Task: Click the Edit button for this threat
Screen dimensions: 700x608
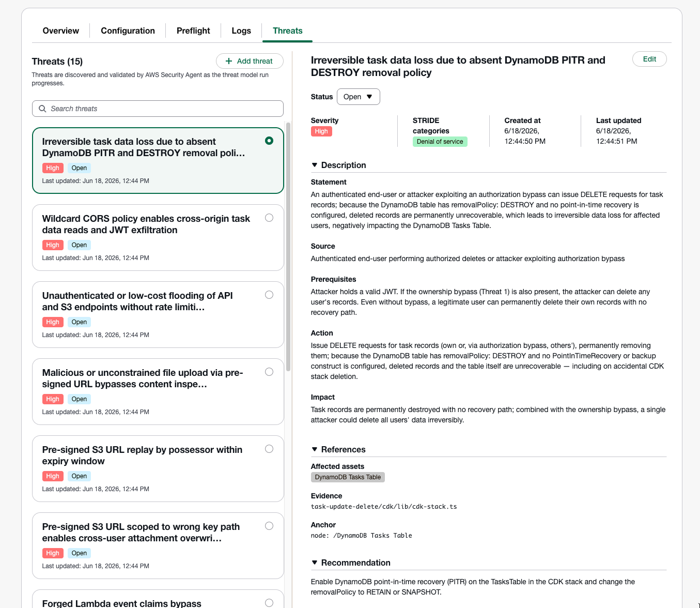Action: 649,59
